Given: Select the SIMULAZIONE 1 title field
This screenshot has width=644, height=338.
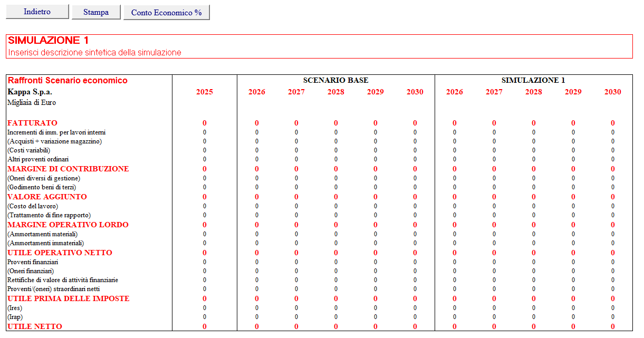Looking at the screenshot, I should click(x=49, y=40).
